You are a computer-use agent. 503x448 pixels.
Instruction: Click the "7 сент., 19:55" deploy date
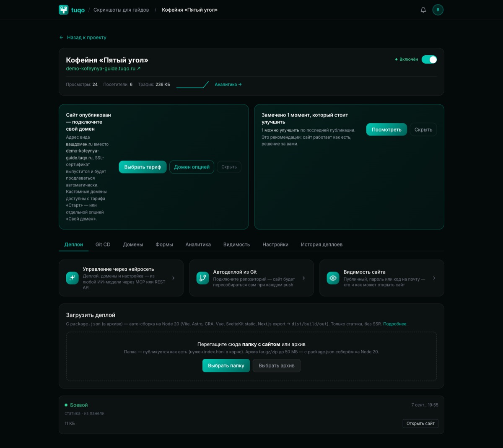click(x=425, y=405)
